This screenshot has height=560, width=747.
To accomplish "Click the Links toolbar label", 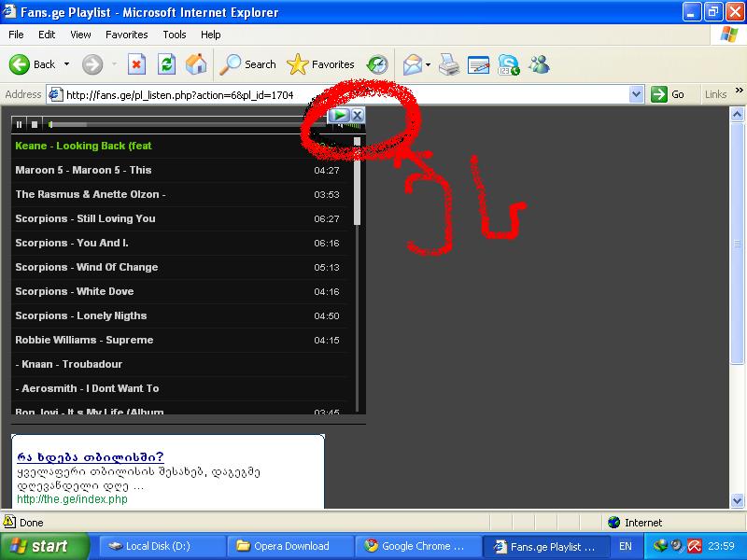I will (715, 94).
